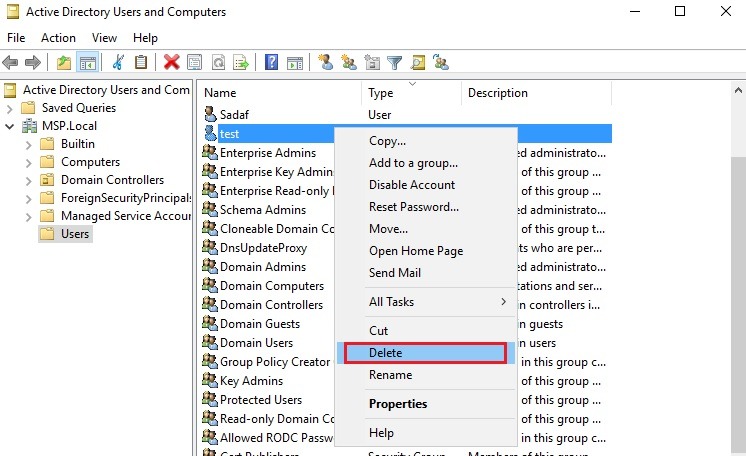The image size is (746, 456).
Task: Toggle the show/hide console tree icon
Action: pyautogui.click(x=88, y=62)
